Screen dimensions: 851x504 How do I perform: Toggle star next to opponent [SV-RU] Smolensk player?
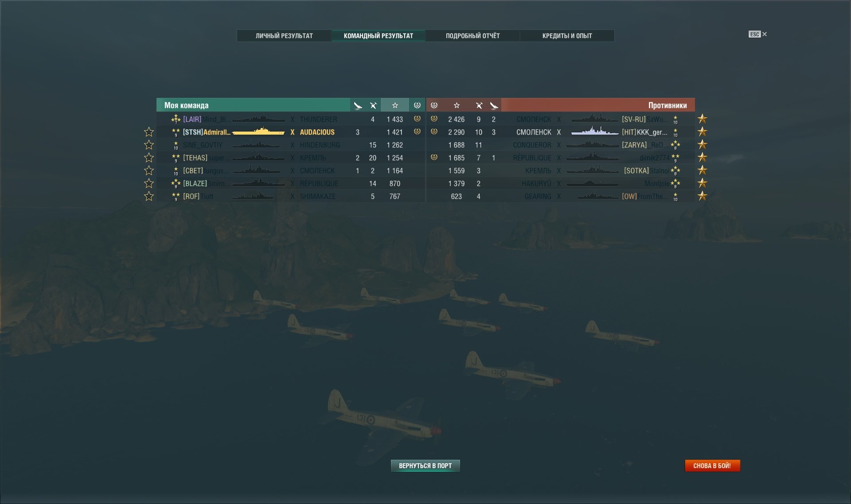pyautogui.click(x=702, y=119)
